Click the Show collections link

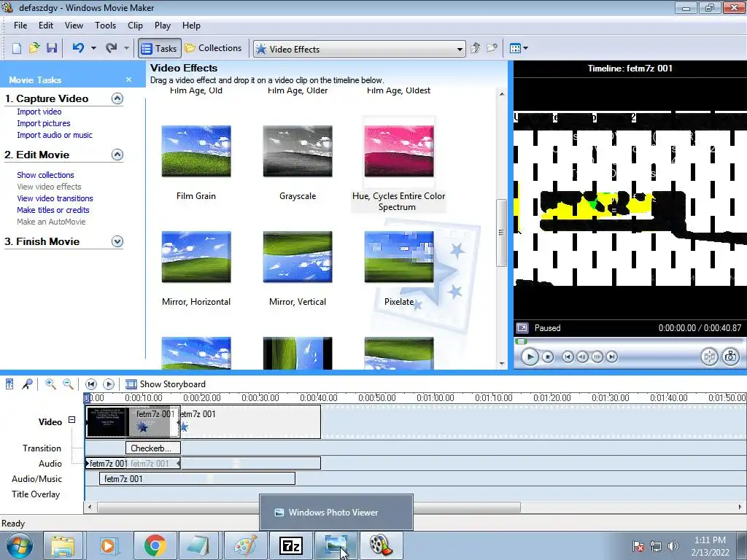tap(45, 175)
